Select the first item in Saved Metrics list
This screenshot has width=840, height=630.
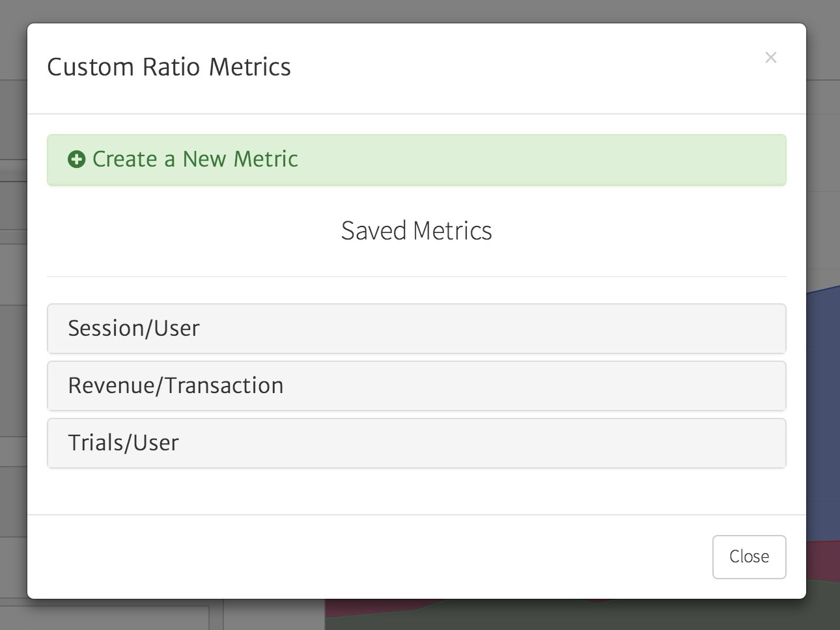pyautogui.click(x=417, y=329)
